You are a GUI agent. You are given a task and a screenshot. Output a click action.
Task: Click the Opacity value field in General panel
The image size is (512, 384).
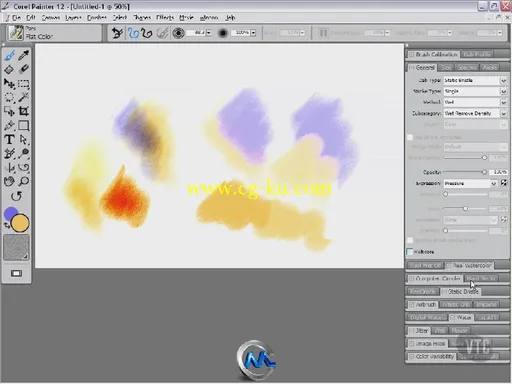(498, 172)
